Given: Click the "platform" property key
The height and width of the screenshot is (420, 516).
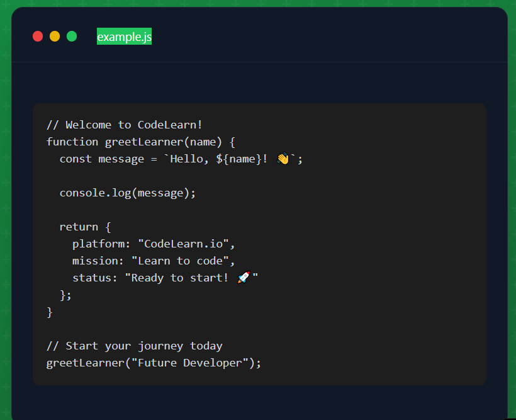Looking at the screenshot, I should (98, 244).
